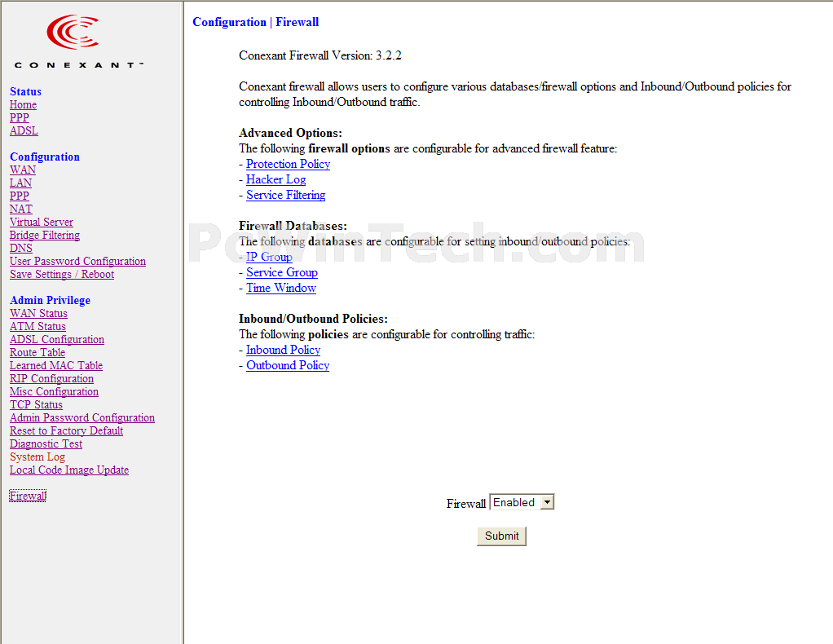Click the "Status" sidebar heading
The height and width of the screenshot is (644, 833).
(25, 91)
